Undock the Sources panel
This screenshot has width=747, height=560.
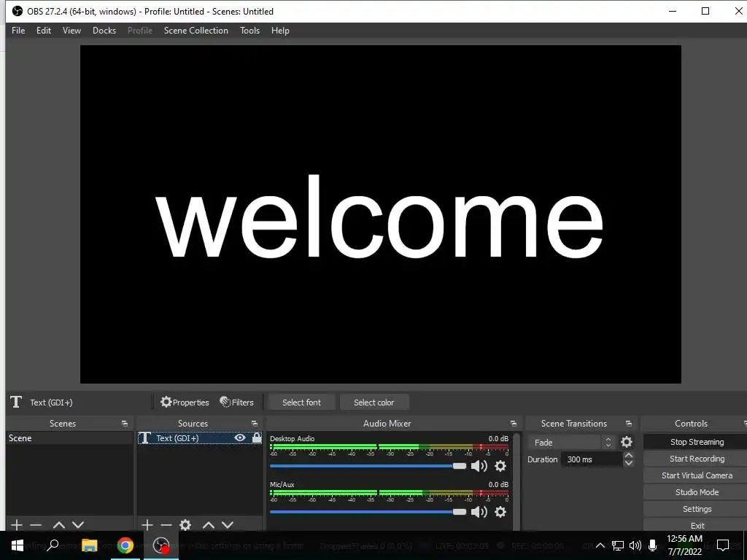(x=255, y=424)
